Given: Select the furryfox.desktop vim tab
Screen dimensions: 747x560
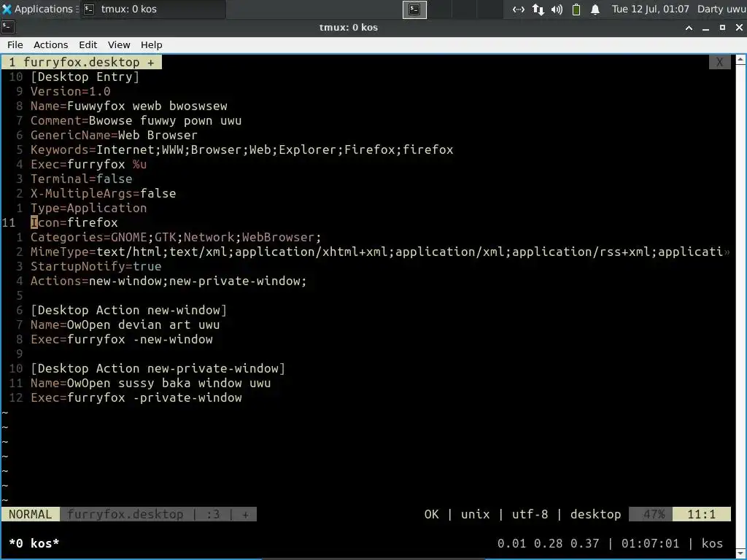Looking at the screenshot, I should click(x=82, y=62).
